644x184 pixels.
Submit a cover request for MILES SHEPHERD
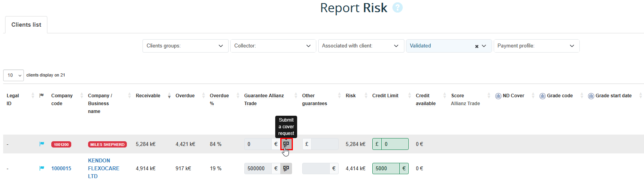[286, 144]
